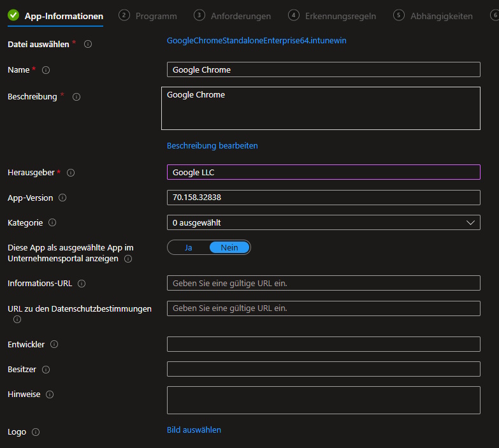Click info icon beside App-Version label

coord(62,198)
